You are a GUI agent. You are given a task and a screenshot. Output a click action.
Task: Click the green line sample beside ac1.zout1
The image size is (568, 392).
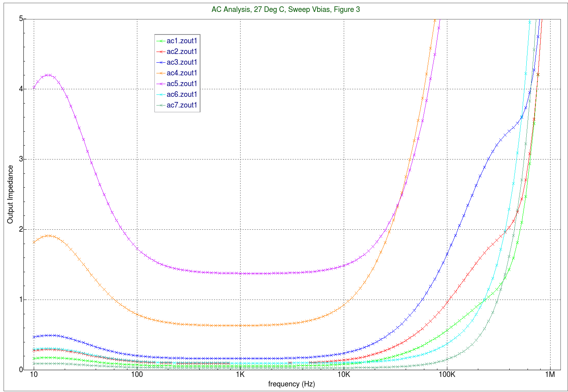tap(161, 41)
